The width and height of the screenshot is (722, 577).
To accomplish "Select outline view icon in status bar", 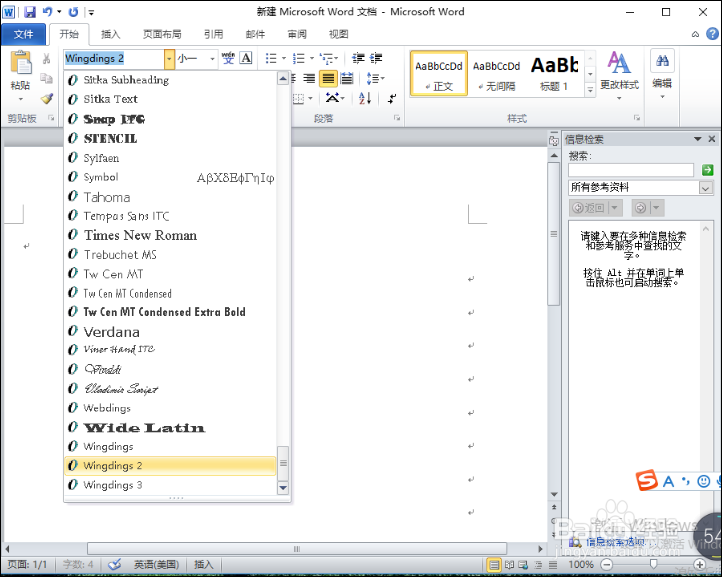I will 538,565.
